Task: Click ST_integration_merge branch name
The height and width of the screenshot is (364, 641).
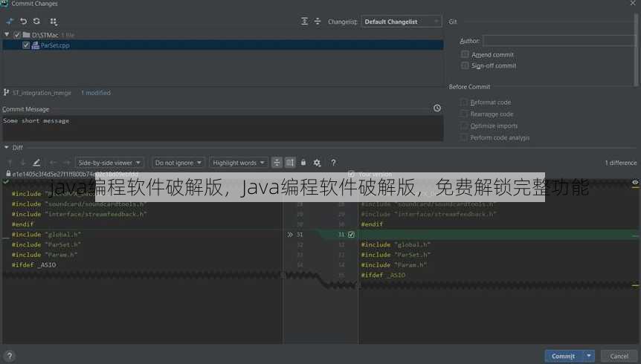Action: click(x=42, y=93)
